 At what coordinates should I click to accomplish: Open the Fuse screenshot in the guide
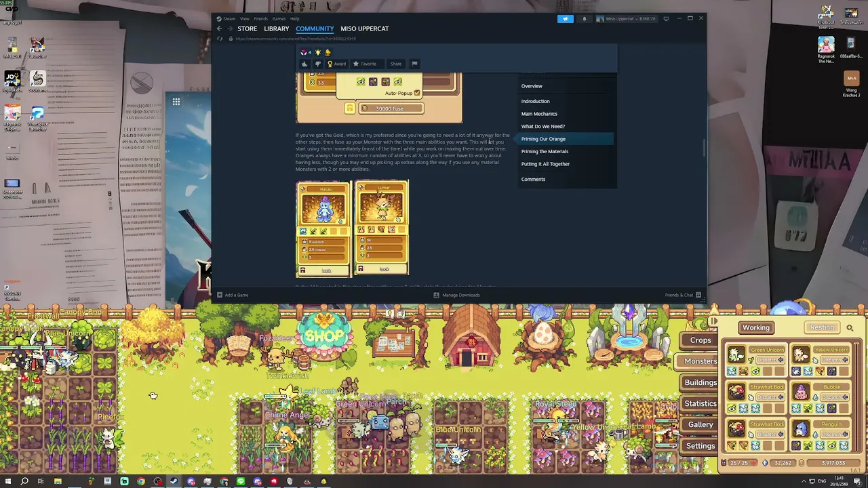click(379, 98)
